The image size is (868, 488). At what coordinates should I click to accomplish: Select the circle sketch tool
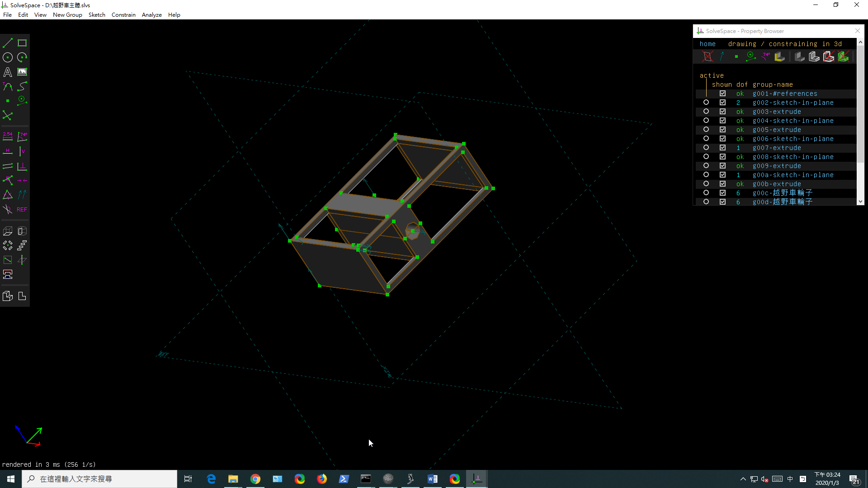click(x=8, y=57)
